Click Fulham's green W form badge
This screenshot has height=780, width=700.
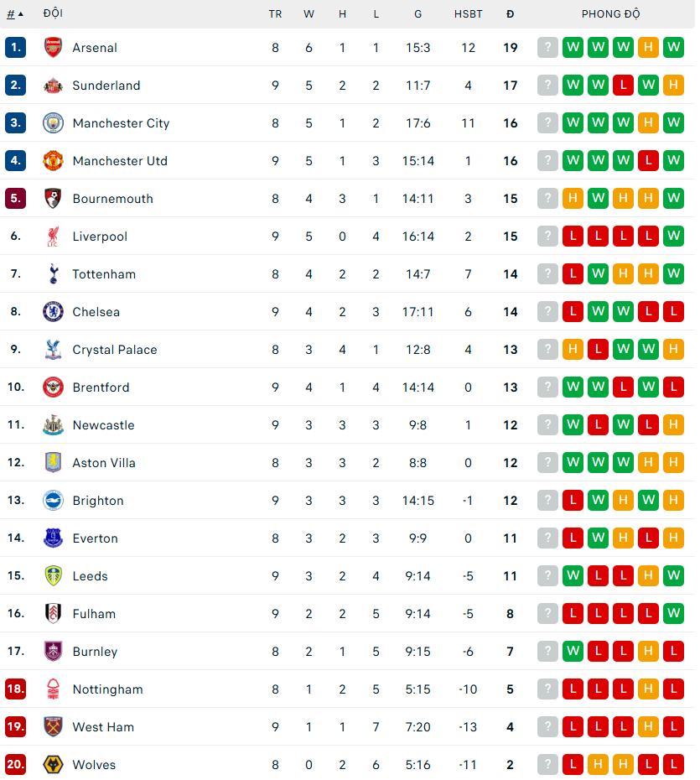click(673, 614)
